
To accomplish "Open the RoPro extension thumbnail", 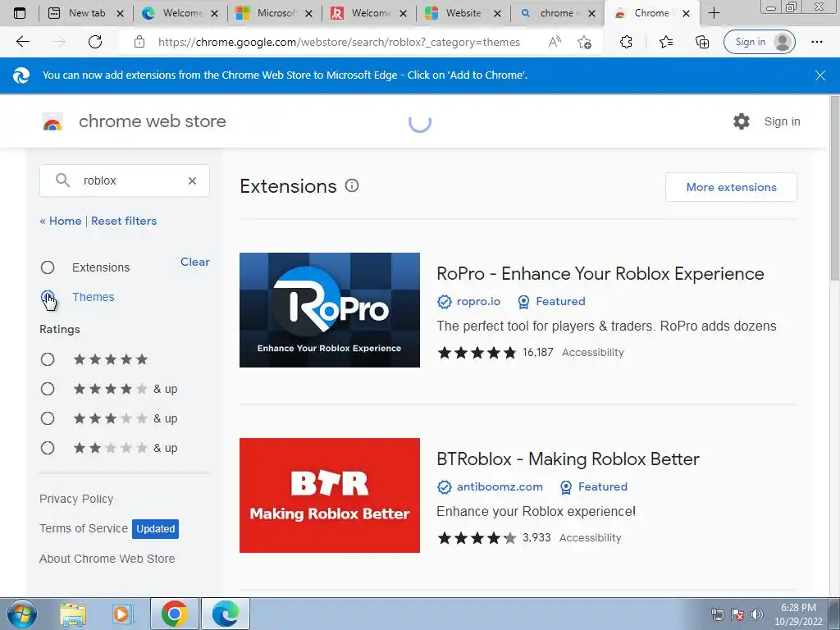I will [x=330, y=310].
